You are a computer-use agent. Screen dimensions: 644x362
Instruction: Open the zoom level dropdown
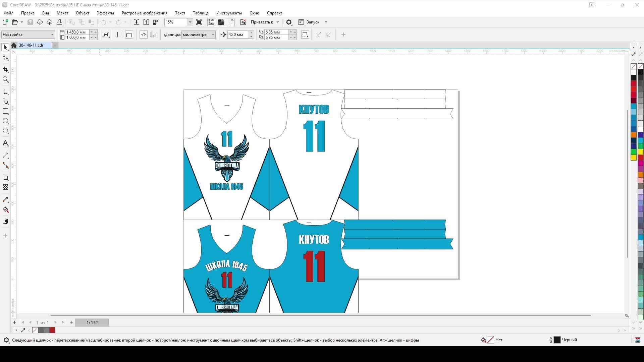pos(190,22)
